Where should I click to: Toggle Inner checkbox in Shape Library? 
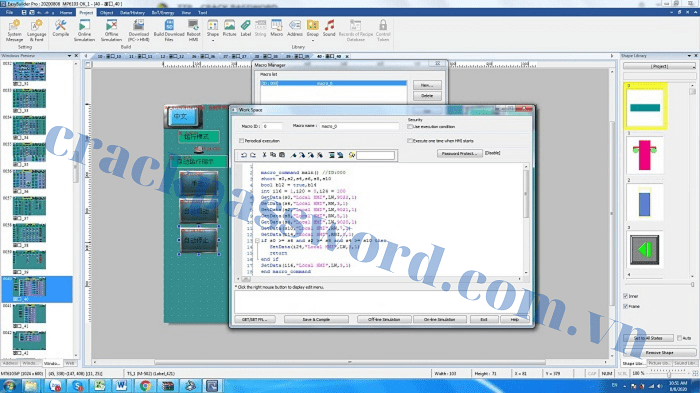(625, 296)
